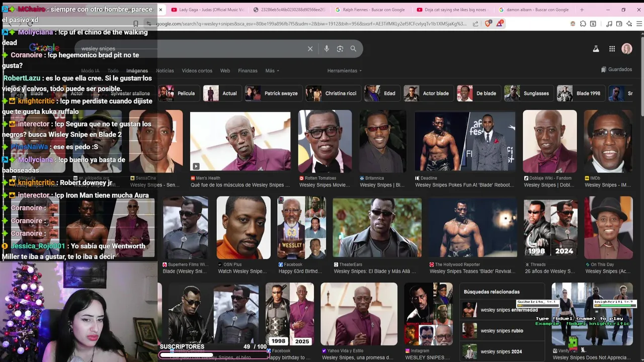Open the Facebook Happy 63rd Birthday image
644x362 pixels.
(x=302, y=228)
